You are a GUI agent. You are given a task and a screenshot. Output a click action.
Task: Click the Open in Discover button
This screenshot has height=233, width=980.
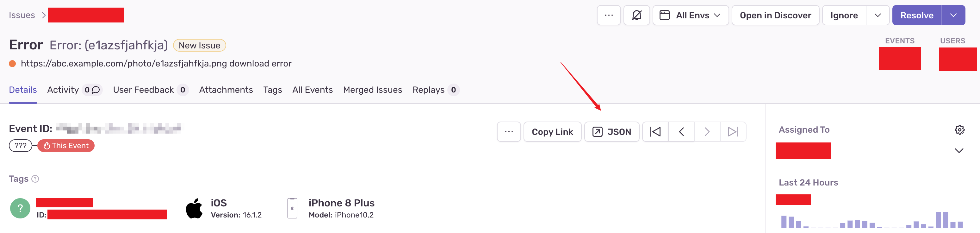tap(775, 15)
